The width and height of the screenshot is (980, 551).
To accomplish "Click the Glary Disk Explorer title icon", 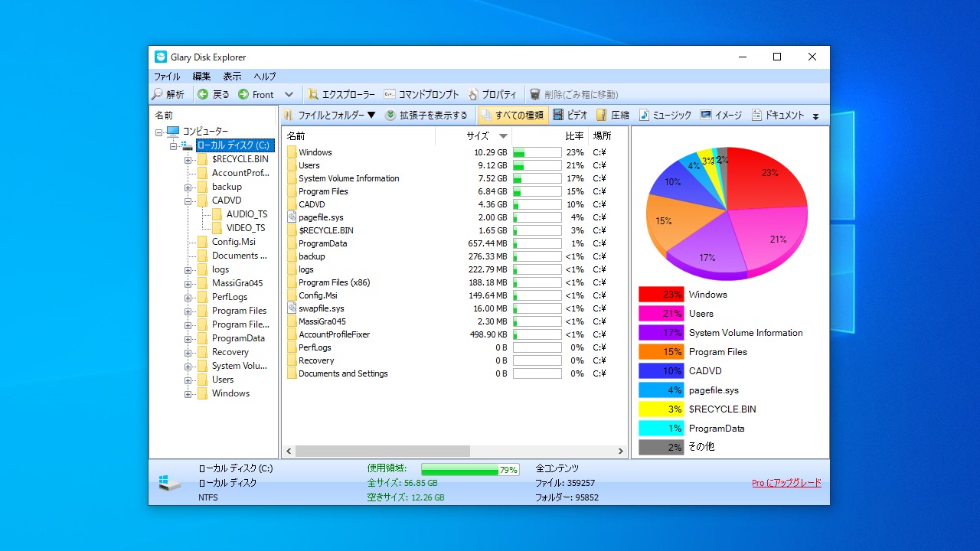I will pyautogui.click(x=161, y=57).
